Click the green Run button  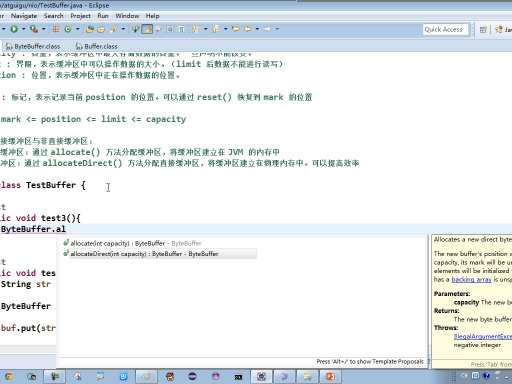coord(14,29)
